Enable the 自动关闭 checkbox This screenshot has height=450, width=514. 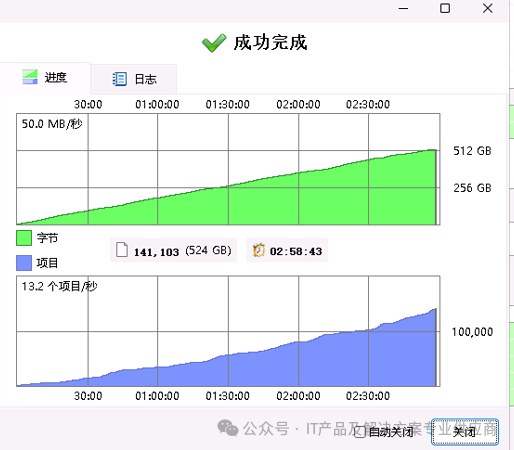pyautogui.click(x=359, y=432)
